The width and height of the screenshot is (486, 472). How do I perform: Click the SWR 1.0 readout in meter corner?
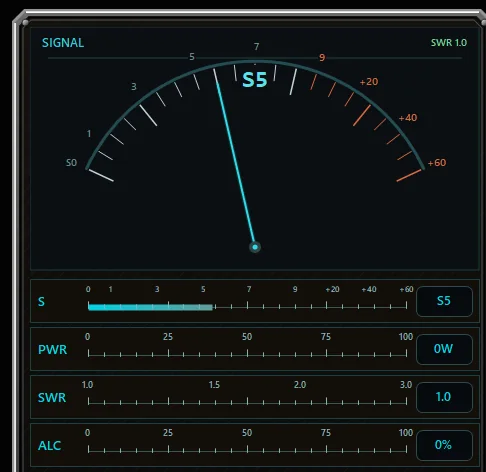coord(449,43)
